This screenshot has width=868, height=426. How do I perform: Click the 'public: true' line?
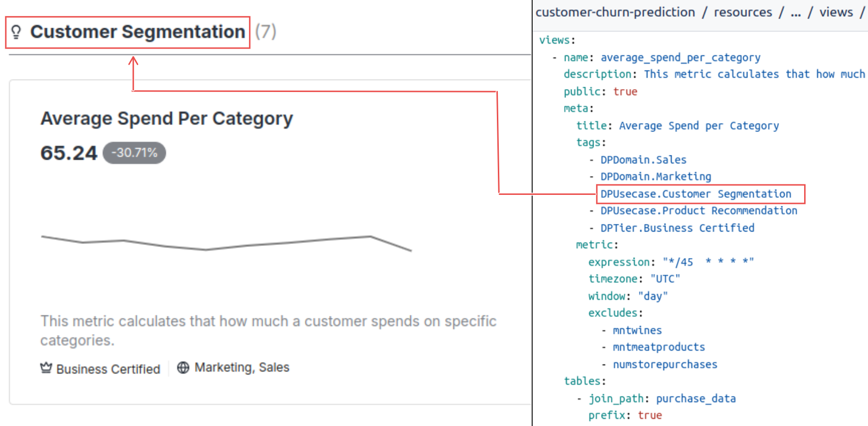point(600,91)
